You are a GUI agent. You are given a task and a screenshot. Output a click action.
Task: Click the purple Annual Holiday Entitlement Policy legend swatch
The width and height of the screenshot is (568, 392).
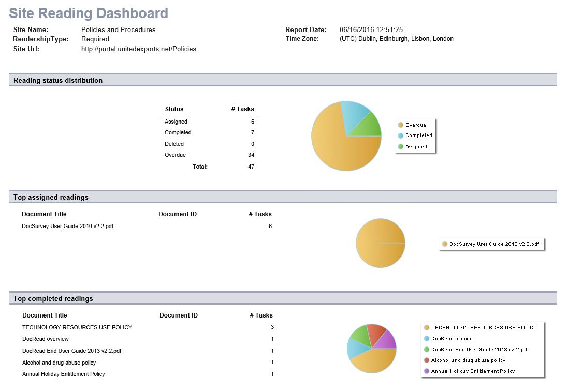click(x=426, y=371)
